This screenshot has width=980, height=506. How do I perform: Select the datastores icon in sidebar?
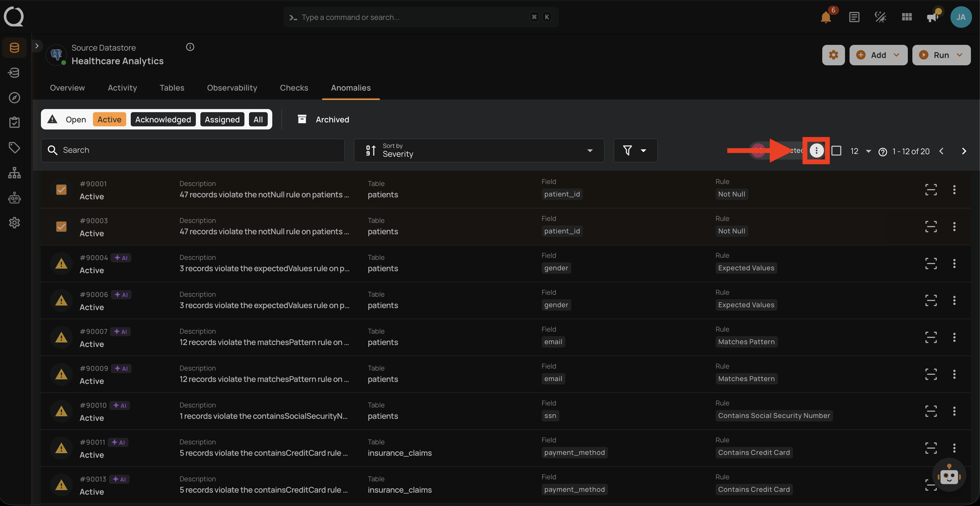pyautogui.click(x=14, y=47)
